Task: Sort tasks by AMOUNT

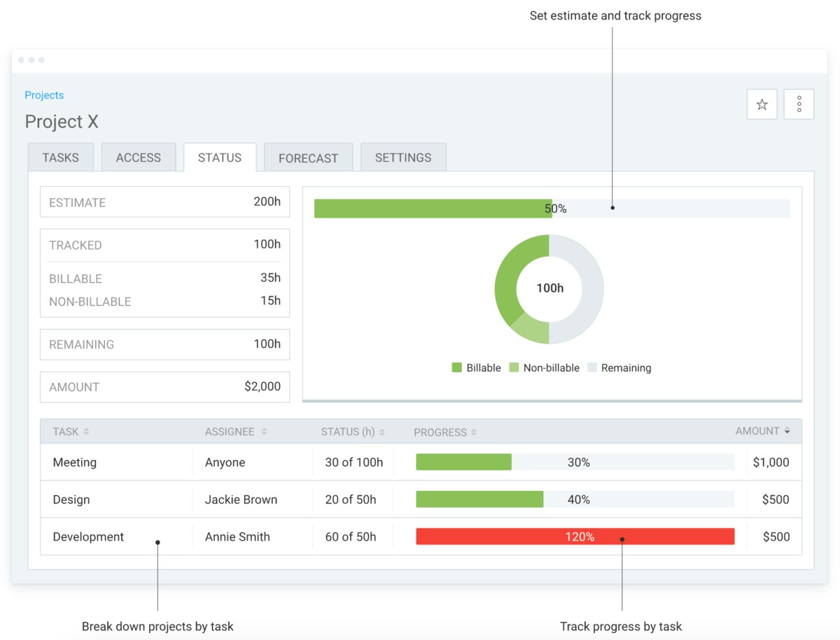Action: (762, 432)
